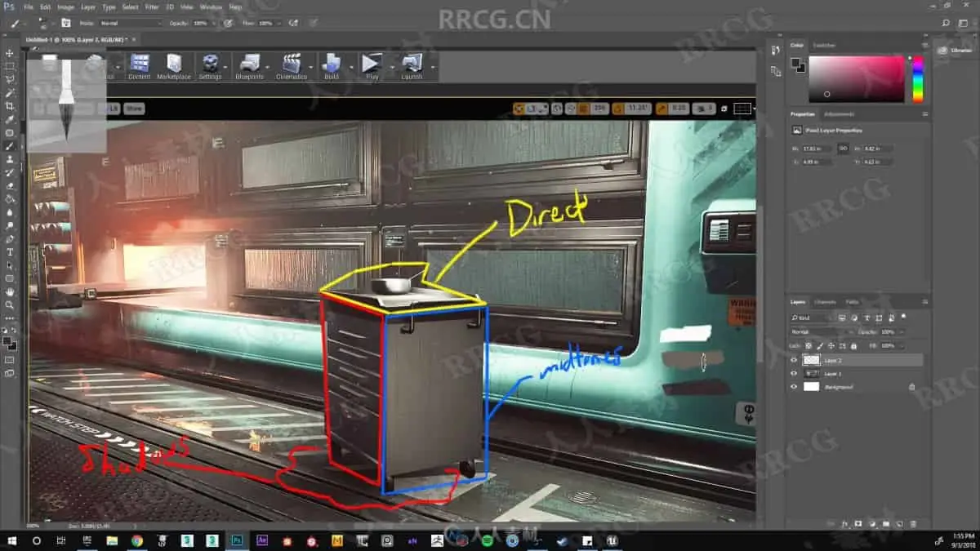Screen dimensions: 980x551
Task: Select the Type tool
Action: (x=10, y=252)
